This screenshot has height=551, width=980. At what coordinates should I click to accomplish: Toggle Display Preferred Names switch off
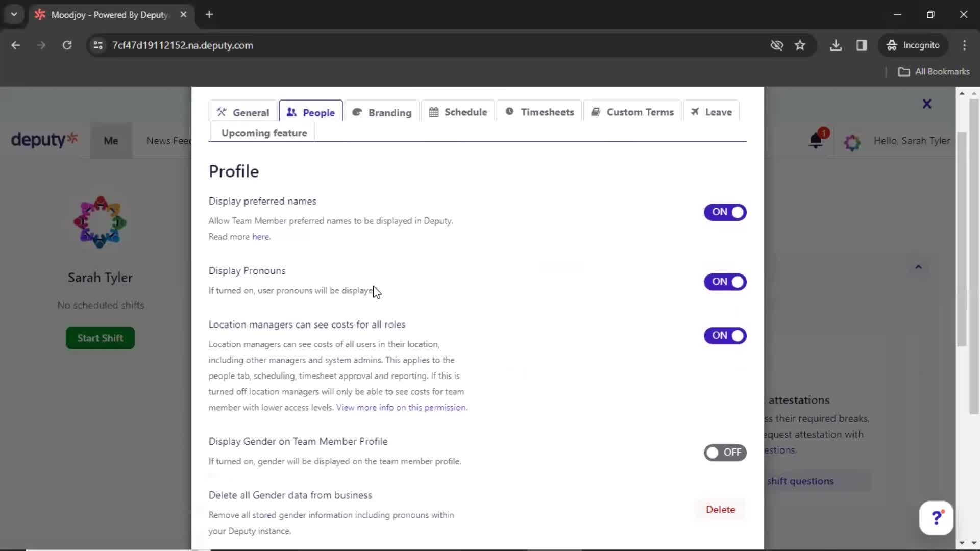726,211
